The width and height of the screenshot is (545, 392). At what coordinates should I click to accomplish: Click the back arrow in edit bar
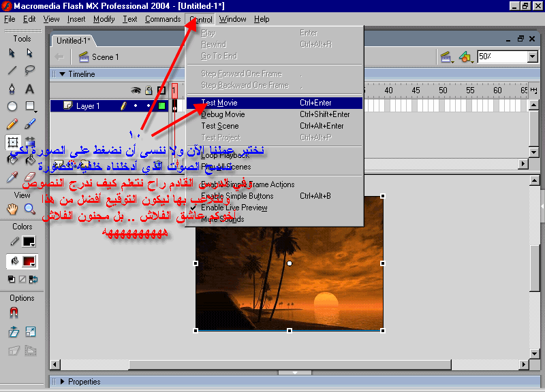pos(59,56)
